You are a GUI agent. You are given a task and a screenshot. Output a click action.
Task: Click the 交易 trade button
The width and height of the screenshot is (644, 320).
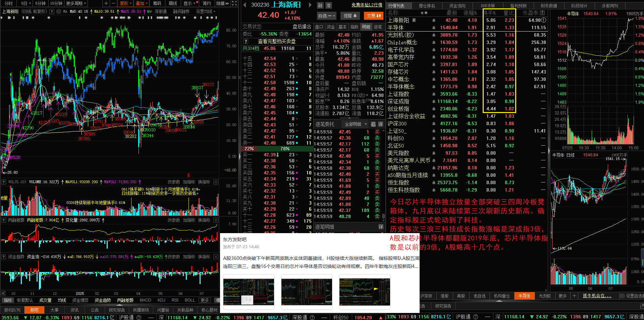373,16
